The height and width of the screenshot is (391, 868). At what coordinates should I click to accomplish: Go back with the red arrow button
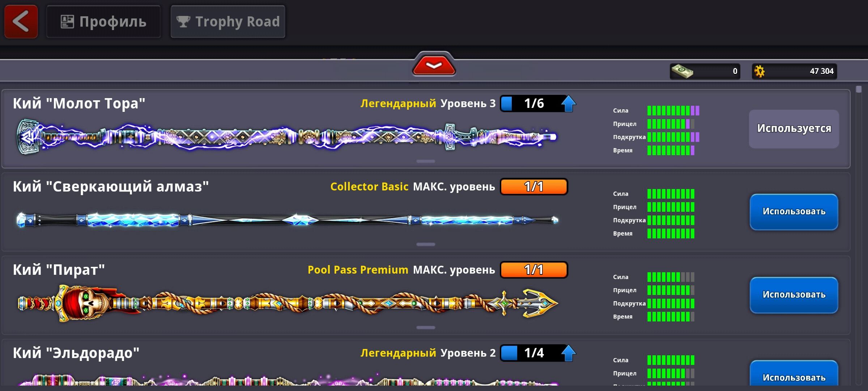[x=21, y=22]
